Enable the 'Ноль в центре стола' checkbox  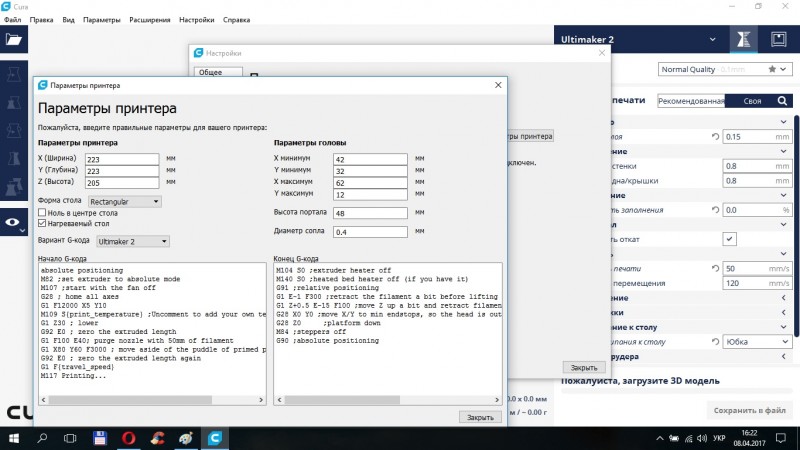42,213
